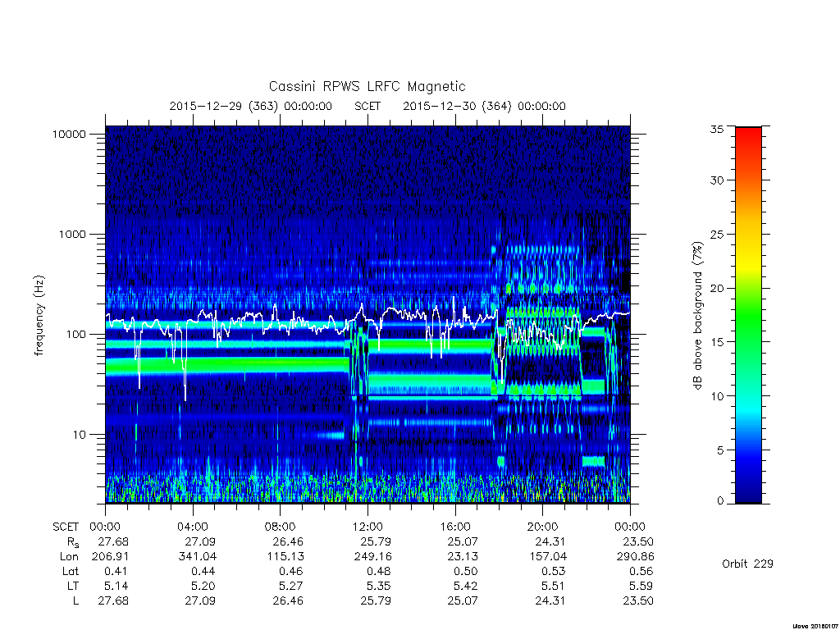Click the Lat value 0.53

(554, 571)
